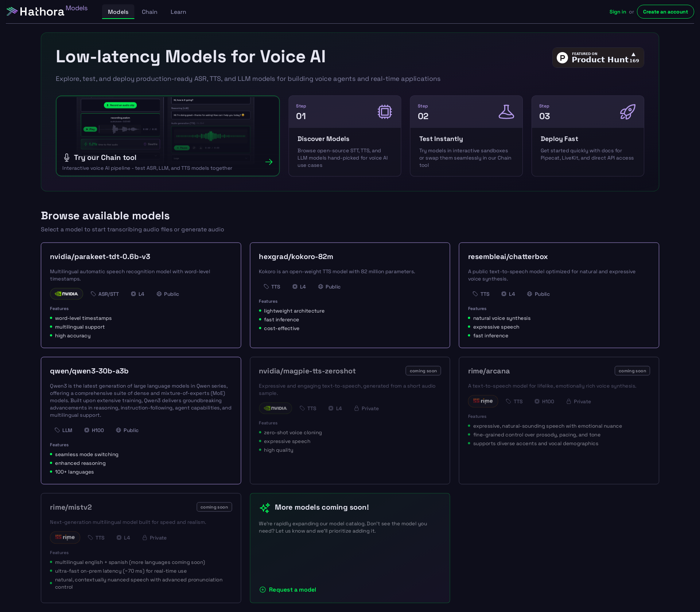The height and width of the screenshot is (612, 700).
Task: Click the NVIDIA badge on the parakeet model card
Action: point(66,294)
